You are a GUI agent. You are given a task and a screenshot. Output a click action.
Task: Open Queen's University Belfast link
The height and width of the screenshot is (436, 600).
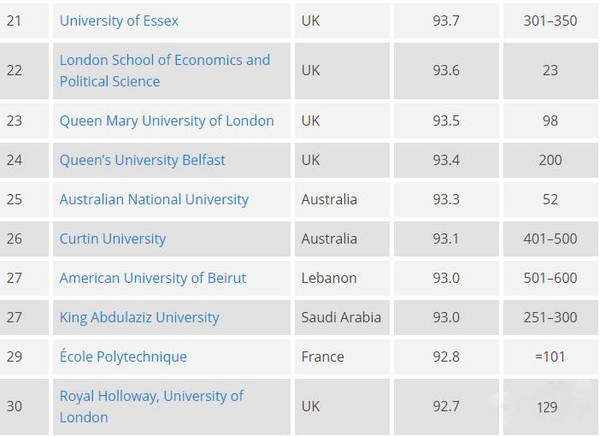pos(142,160)
